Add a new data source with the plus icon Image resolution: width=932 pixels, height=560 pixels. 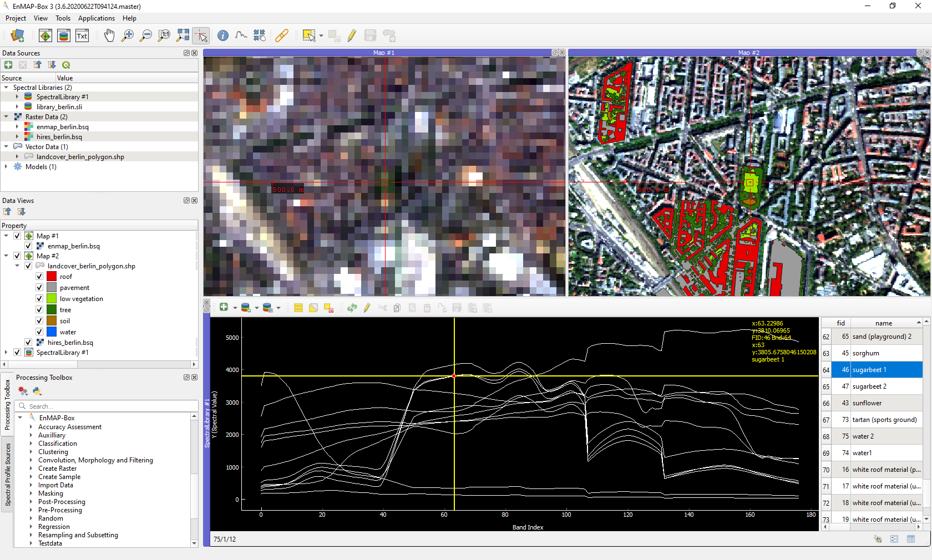point(8,65)
